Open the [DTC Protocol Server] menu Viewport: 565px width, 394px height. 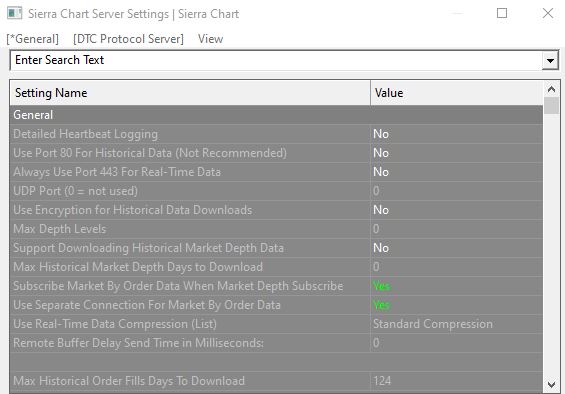(128, 39)
